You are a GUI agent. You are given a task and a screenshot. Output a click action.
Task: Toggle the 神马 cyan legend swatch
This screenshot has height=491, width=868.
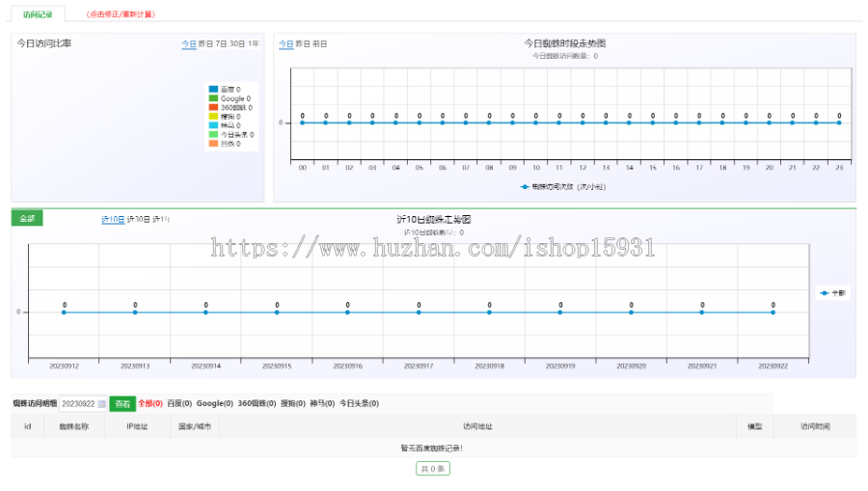pyautogui.click(x=213, y=125)
